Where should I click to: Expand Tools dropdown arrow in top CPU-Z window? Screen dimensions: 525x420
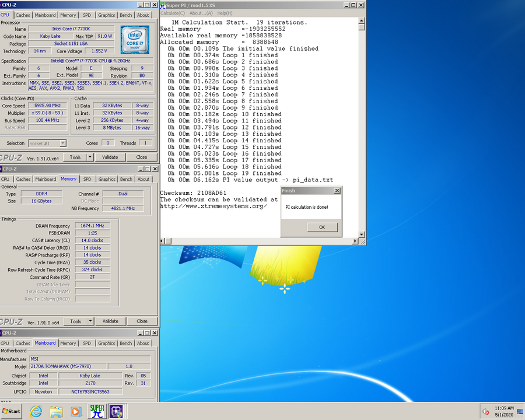pos(90,157)
